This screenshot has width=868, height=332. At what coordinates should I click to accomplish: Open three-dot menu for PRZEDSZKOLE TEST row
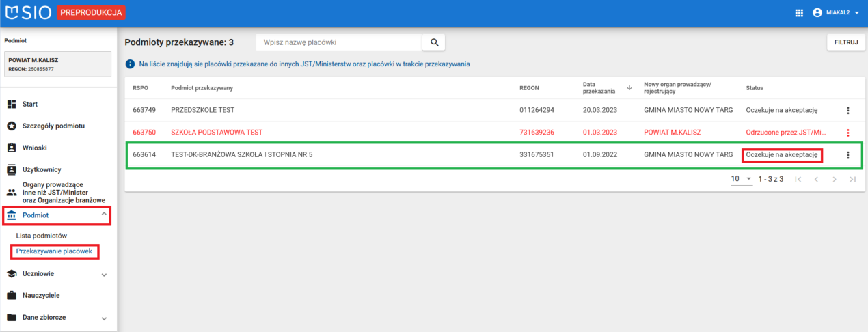point(848,110)
